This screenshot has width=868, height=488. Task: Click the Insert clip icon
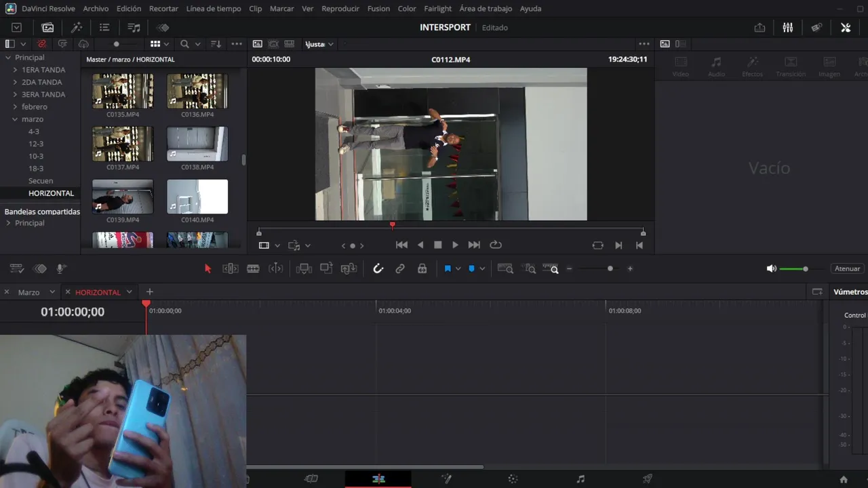coord(304,269)
